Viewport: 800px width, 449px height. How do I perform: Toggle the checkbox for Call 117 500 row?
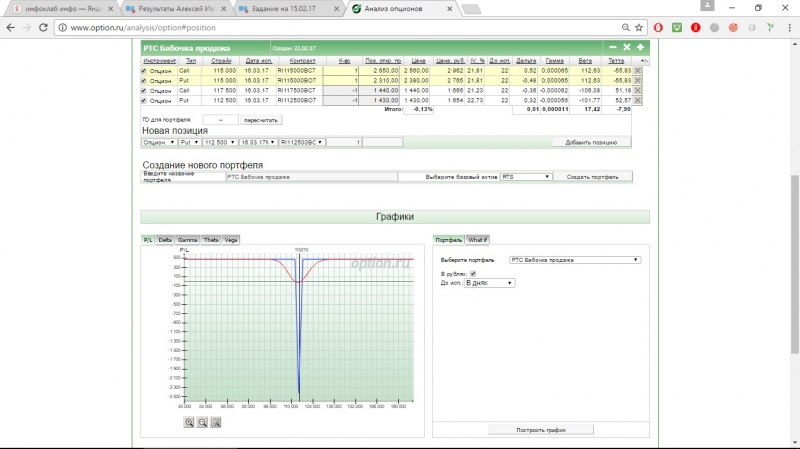coord(144,91)
